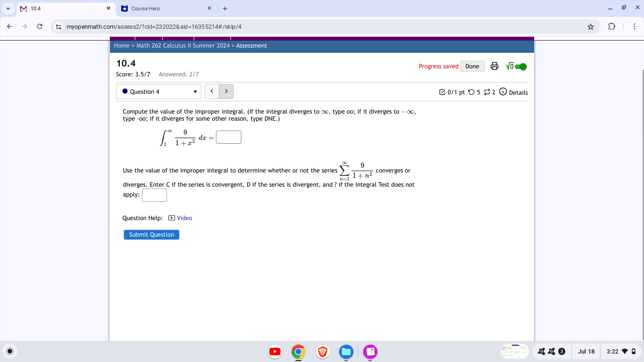Viewport: 644px width, 362px height.
Task: Open the Question 4 dropdown
Action: click(x=158, y=91)
